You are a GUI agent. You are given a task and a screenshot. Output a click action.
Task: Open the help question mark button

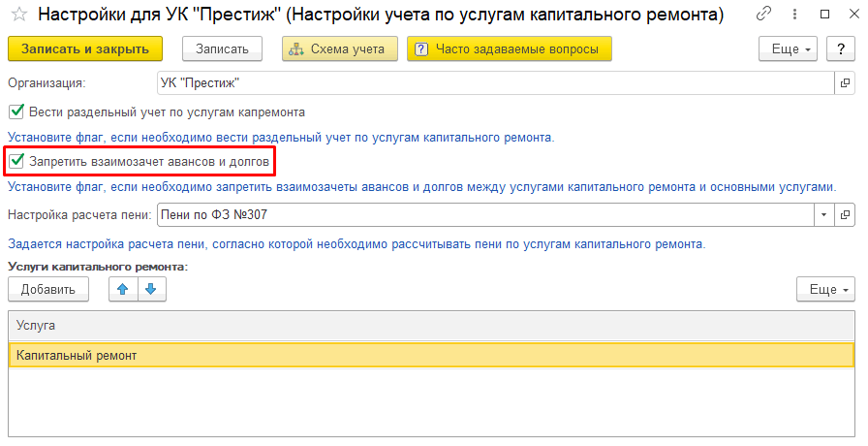[841, 48]
